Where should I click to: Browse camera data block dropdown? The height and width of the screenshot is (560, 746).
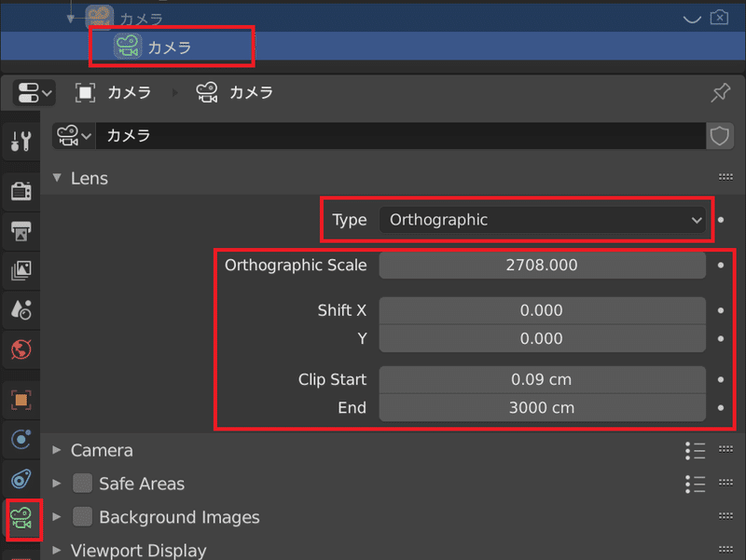[74, 136]
